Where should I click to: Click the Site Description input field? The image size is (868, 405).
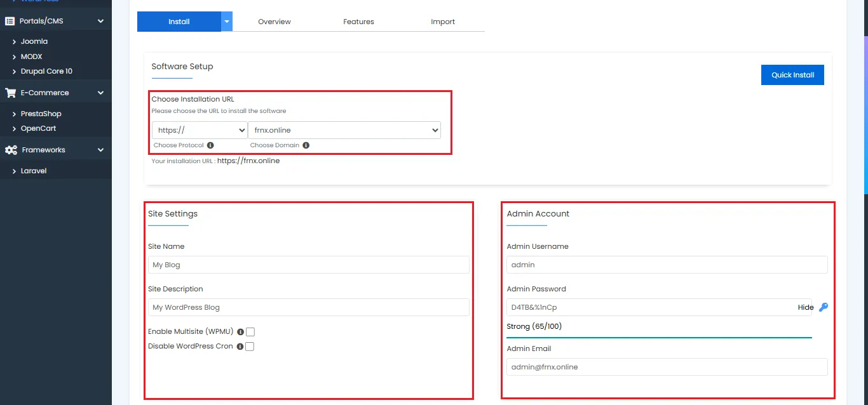309,307
